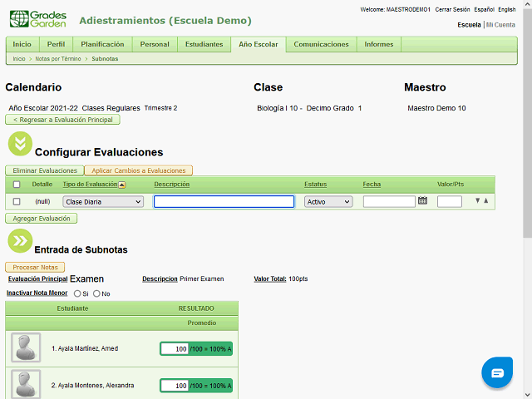
Task: Open the Comunicaciones tab
Action: point(322,44)
